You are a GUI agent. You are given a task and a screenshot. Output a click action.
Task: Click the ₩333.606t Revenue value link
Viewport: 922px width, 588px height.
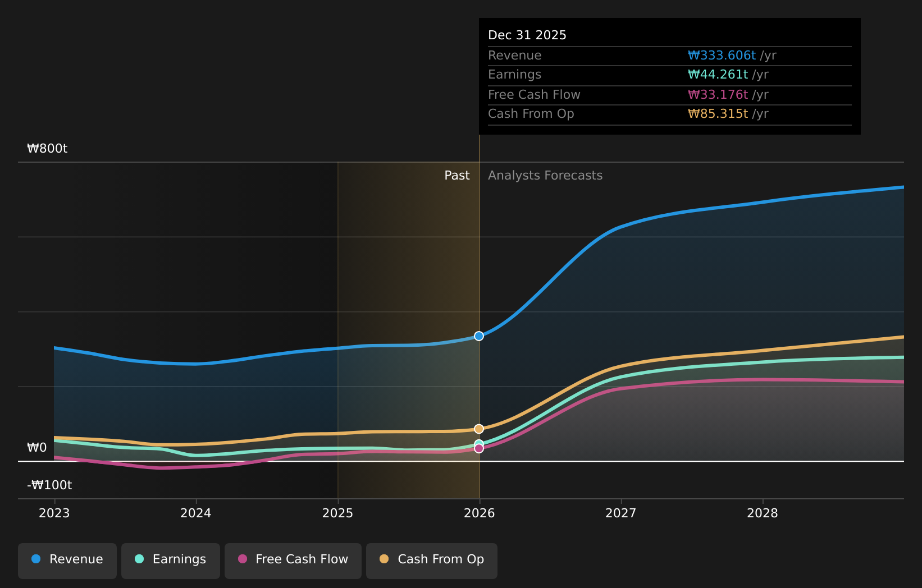click(721, 55)
